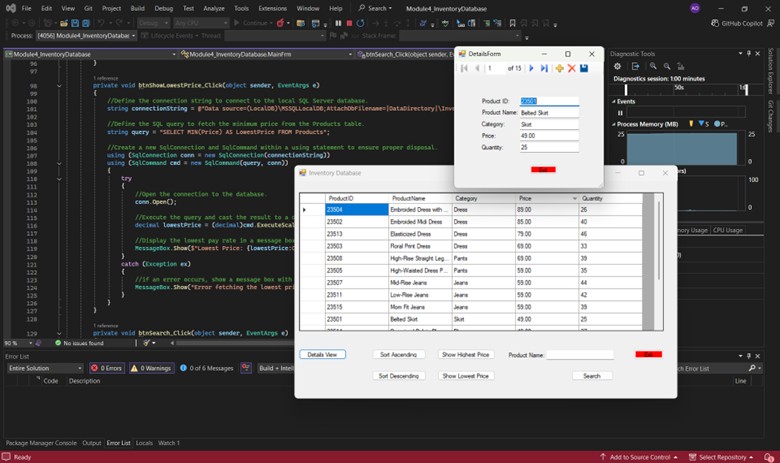Click Move Last icon in DetailsForm navigator
The image size is (780, 463).
coord(544,68)
